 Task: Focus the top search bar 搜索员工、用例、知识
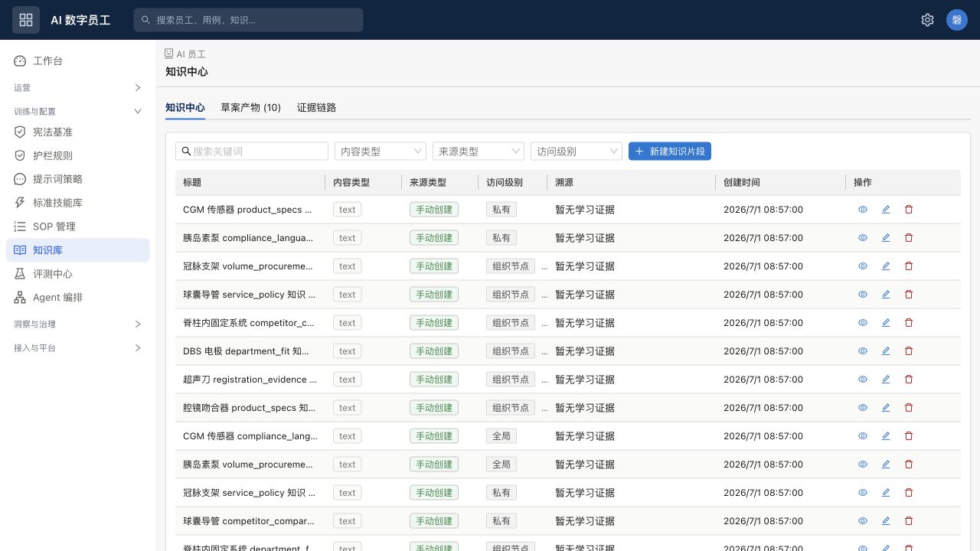coord(248,20)
